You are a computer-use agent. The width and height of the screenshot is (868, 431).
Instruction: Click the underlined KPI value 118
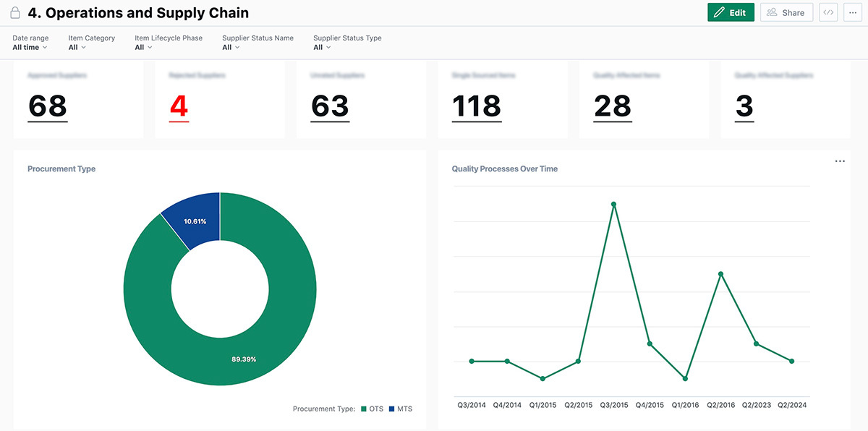pyautogui.click(x=477, y=106)
